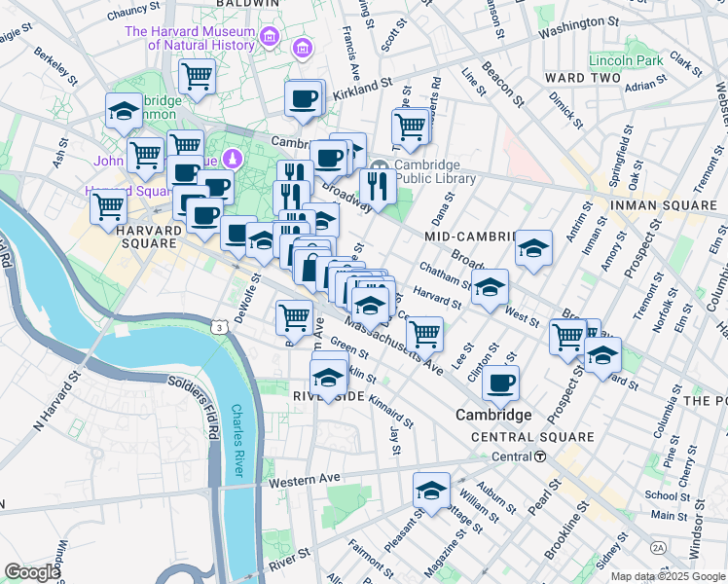
Task: Select the N Harvard St label
Action: [57, 400]
